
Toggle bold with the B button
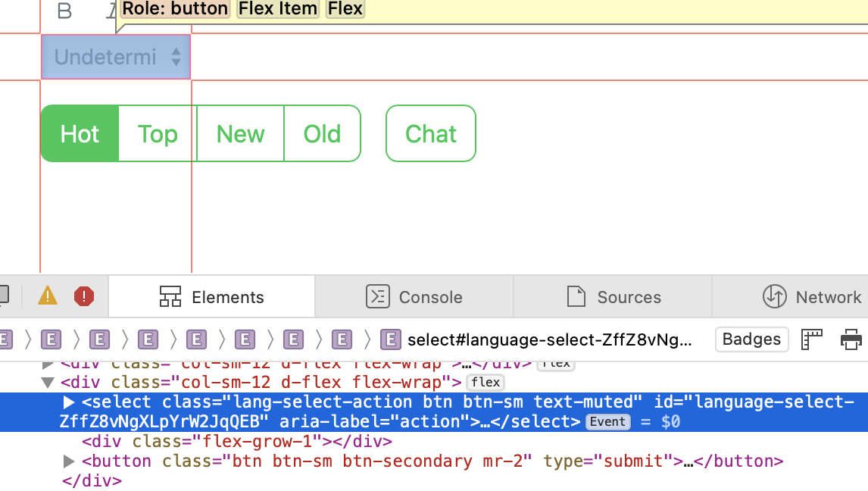coord(64,11)
